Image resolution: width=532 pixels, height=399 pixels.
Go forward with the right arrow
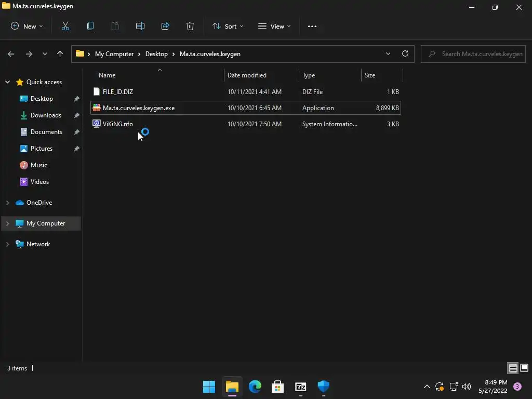point(29,54)
